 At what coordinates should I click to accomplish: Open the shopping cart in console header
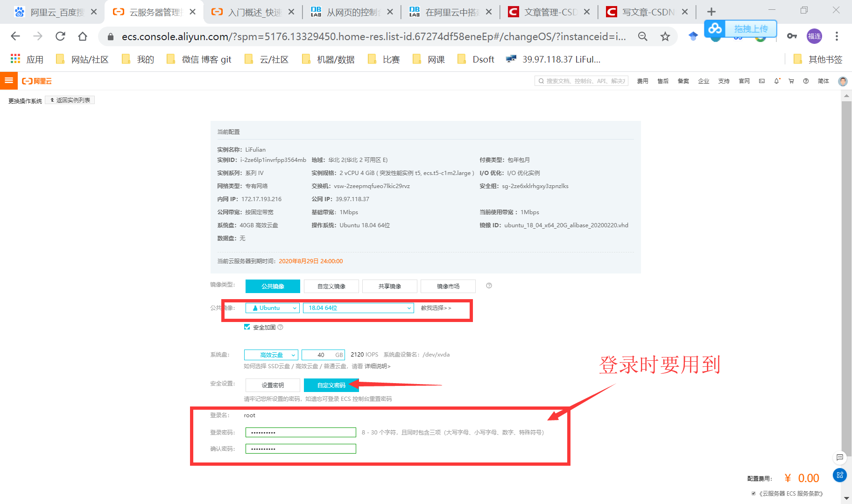click(x=791, y=81)
